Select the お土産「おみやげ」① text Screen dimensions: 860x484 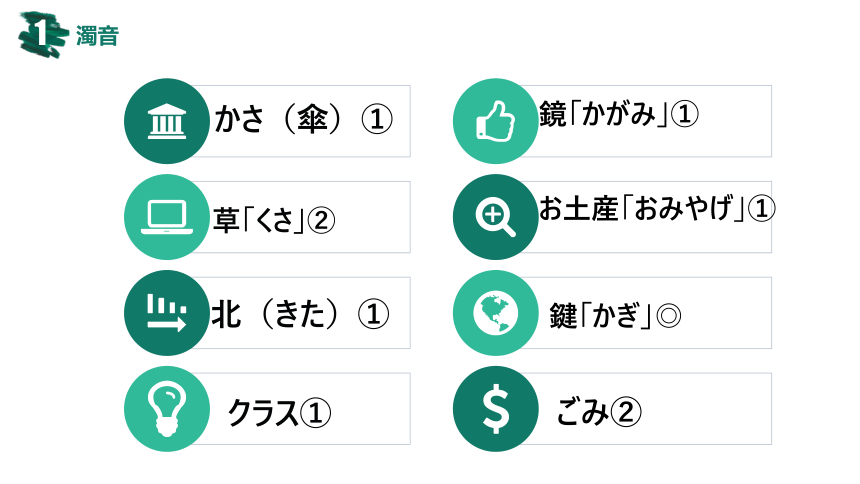coord(657,209)
